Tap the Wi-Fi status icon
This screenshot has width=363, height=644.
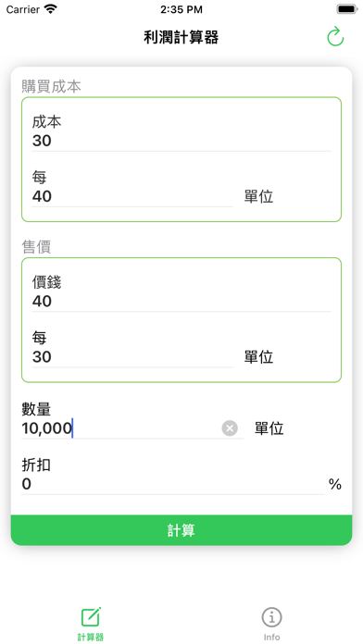51,9
